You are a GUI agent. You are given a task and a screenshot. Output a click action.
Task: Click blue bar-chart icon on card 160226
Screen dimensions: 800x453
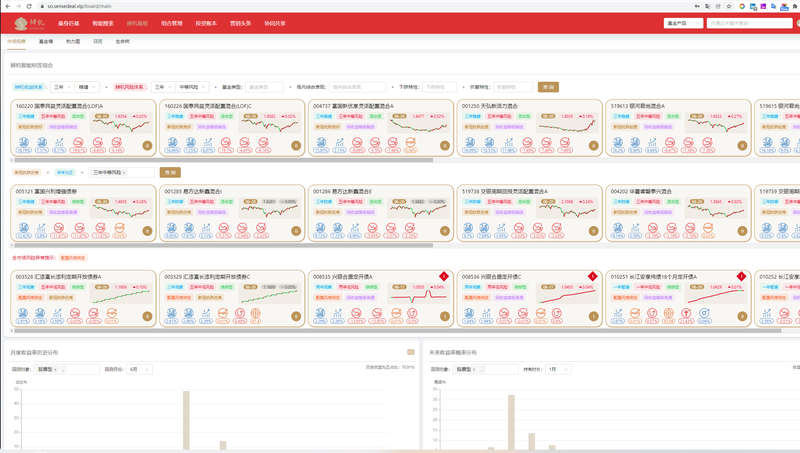pos(208,142)
